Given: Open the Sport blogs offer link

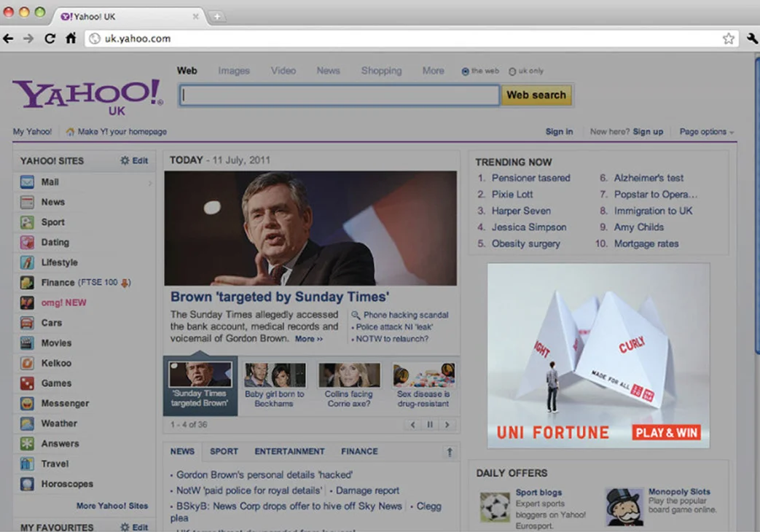Looking at the screenshot, I should [538, 493].
